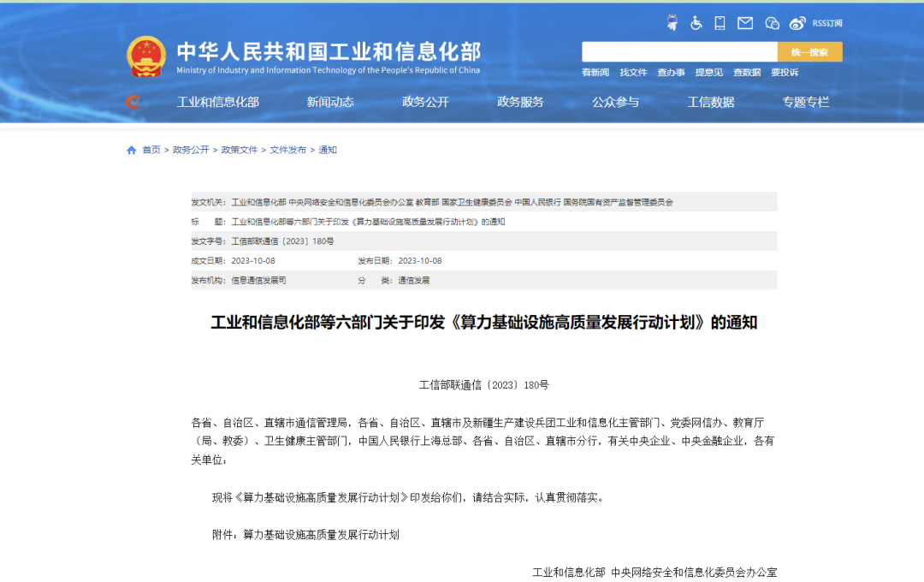Click the 发文字号 metadata row
This screenshot has width=924, height=582.
coord(483,241)
